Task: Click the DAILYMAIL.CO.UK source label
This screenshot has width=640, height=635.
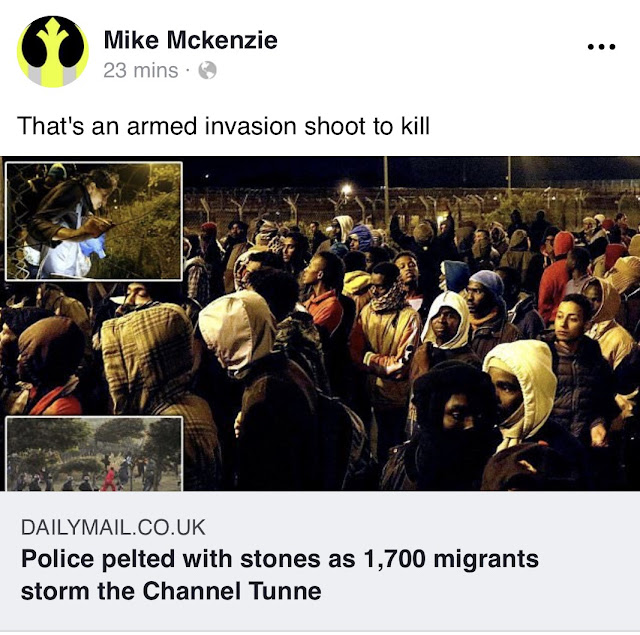Action: (113, 527)
